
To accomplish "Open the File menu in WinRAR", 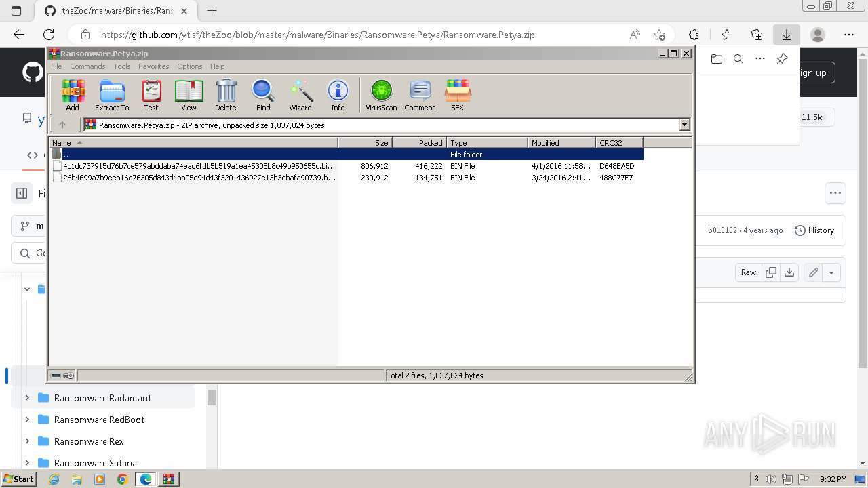I will (x=56, y=66).
